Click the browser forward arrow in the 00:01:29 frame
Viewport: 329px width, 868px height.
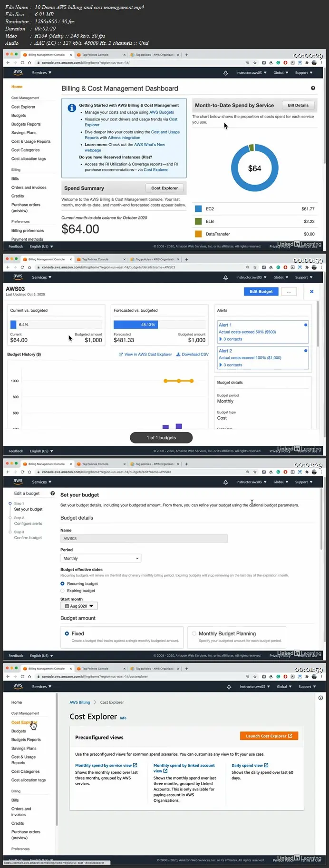pos(15,472)
